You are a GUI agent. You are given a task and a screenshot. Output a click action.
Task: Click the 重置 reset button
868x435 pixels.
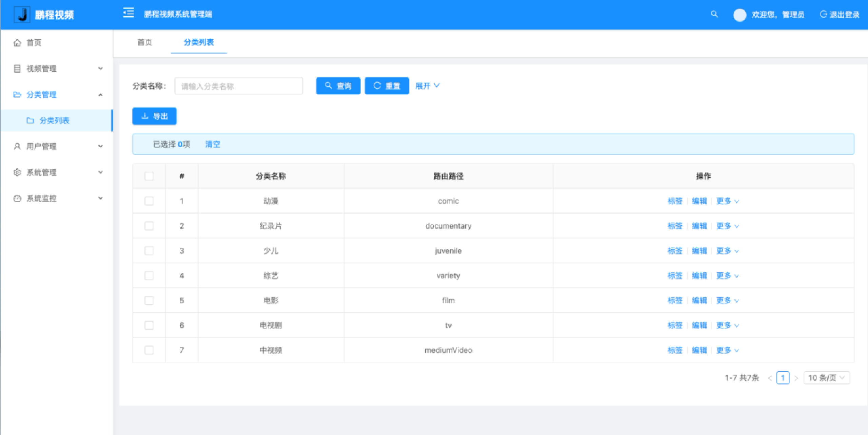387,86
